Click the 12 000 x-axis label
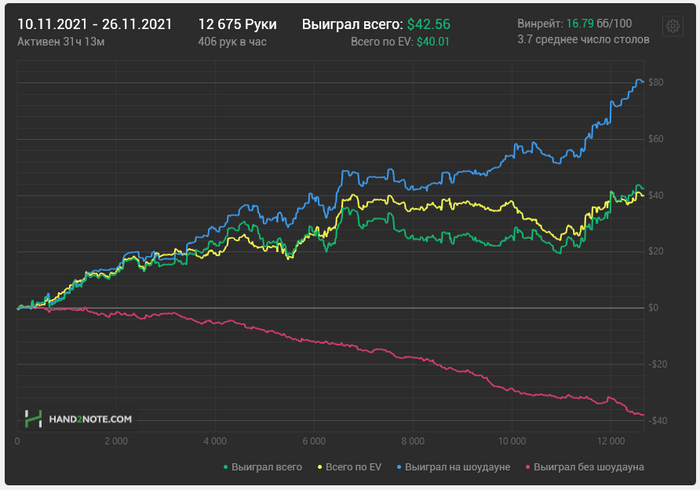The image size is (700, 490). pyautogui.click(x=611, y=441)
